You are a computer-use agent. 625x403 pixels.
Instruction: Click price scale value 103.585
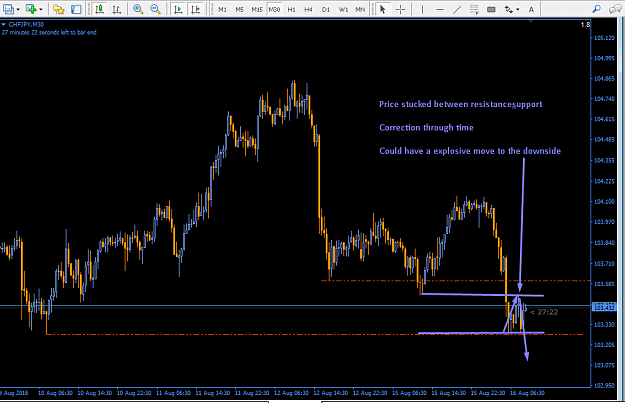(604, 284)
